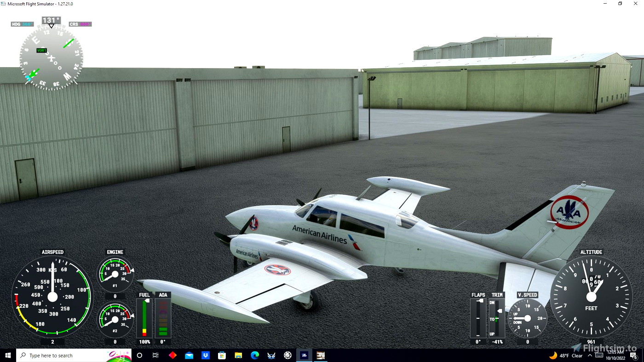Viewport: 644px width, 362px height.
Task: Click the HDG heading bug label
Action: 22,24
